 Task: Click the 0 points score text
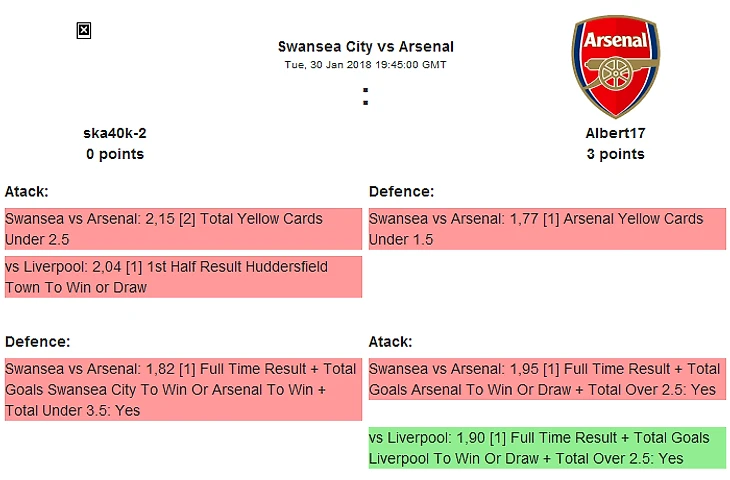[x=115, y=154]
